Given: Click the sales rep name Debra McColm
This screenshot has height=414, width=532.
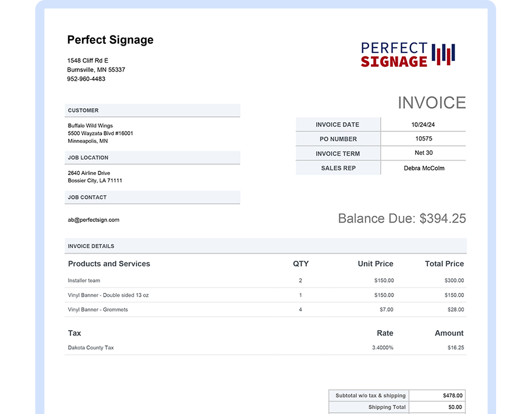Looking at the screenshot, I should [x=424, y=168].
